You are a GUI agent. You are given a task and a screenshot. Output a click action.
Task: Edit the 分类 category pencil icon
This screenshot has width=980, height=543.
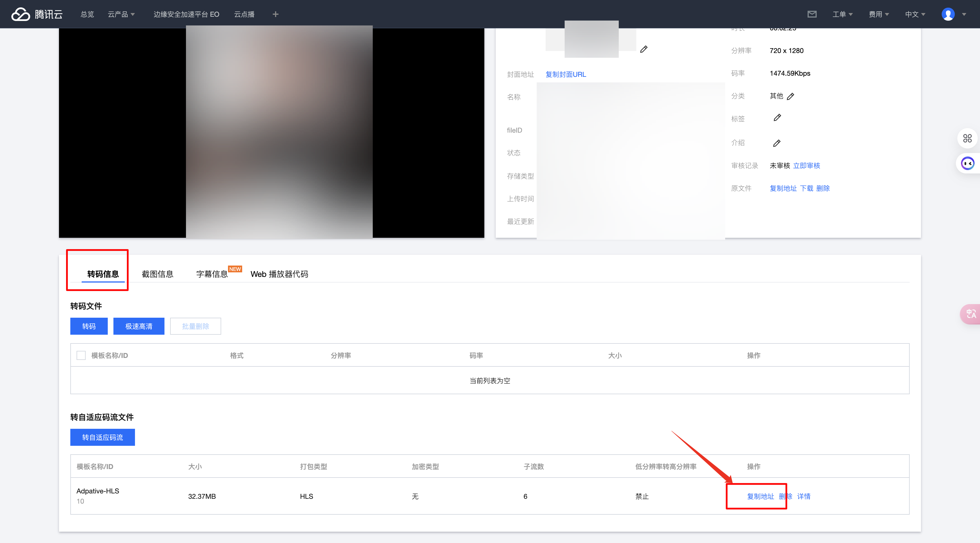[791, 96]
